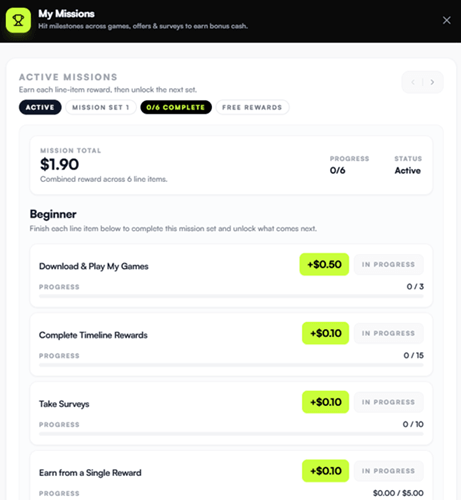This screenshot has height=500, width=461.
Task: Open the FREE REWARDS pill
Action: click(252, 107)
